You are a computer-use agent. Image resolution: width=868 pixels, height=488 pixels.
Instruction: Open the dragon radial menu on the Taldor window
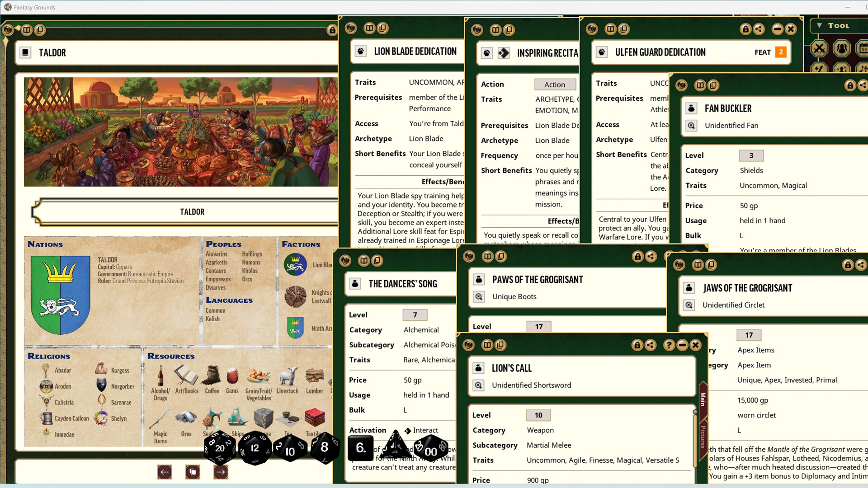tap(7, 30)
